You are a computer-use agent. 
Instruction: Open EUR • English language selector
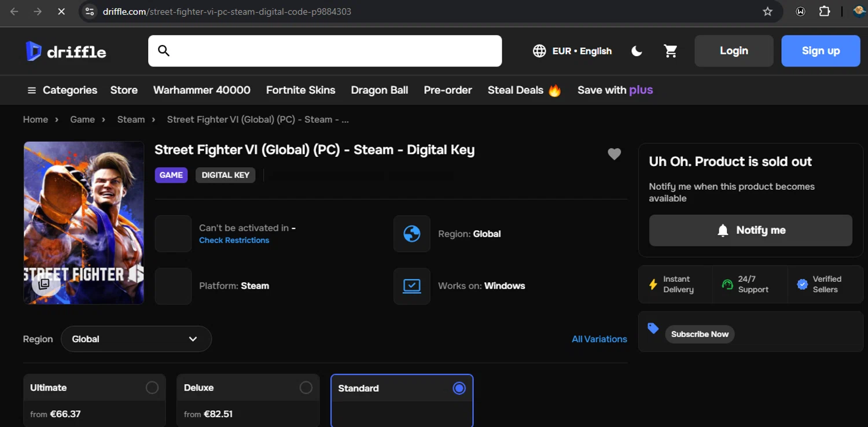[572, 51]
